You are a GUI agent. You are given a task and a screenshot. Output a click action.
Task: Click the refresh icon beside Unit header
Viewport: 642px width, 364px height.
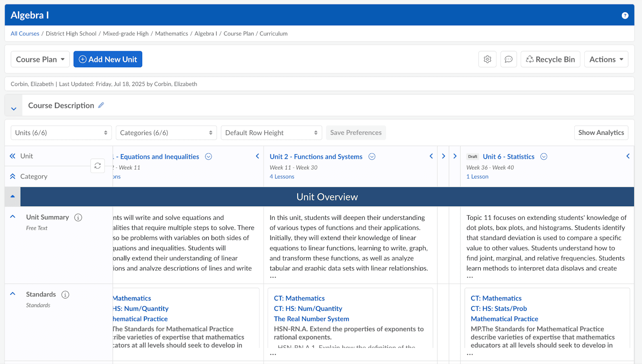98,165
